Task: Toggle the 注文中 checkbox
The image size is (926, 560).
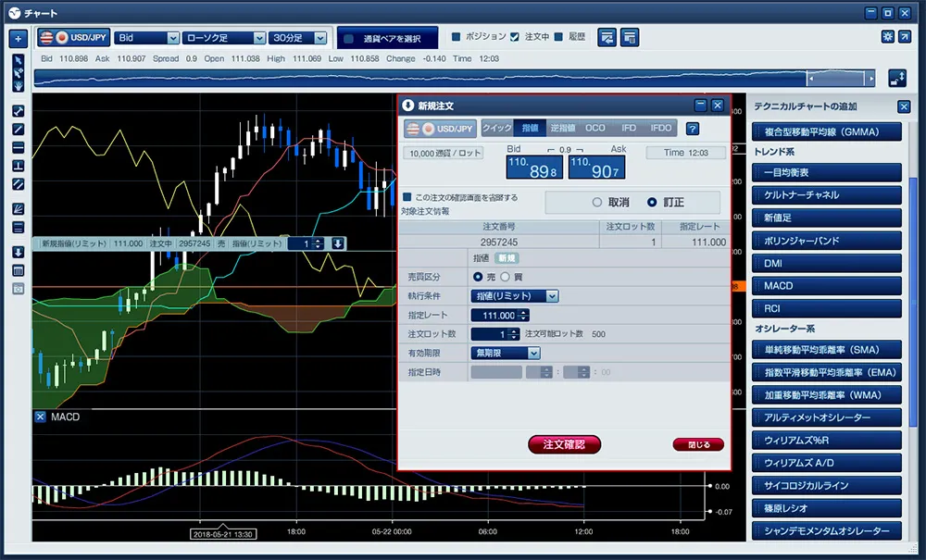Action: [515, 37]
